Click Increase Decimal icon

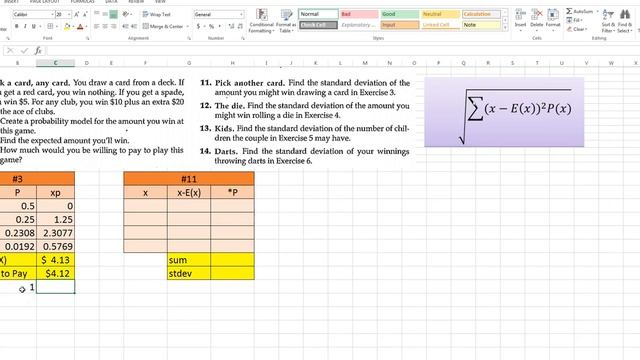click(231, 27)
